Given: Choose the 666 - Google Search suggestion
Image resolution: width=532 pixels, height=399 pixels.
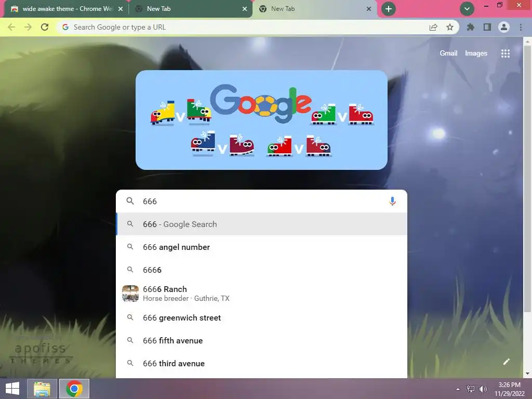Looking at the screenshot, I should click(262, 224).
